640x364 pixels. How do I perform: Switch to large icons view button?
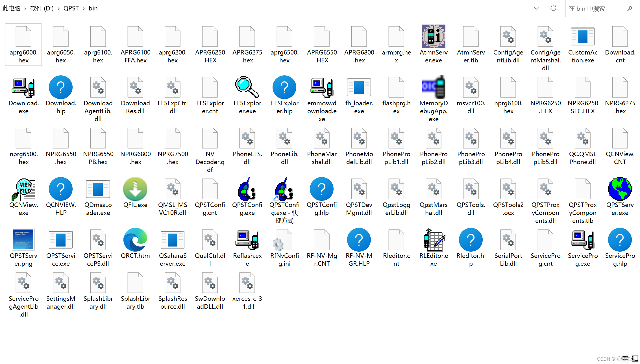point(635,358)
